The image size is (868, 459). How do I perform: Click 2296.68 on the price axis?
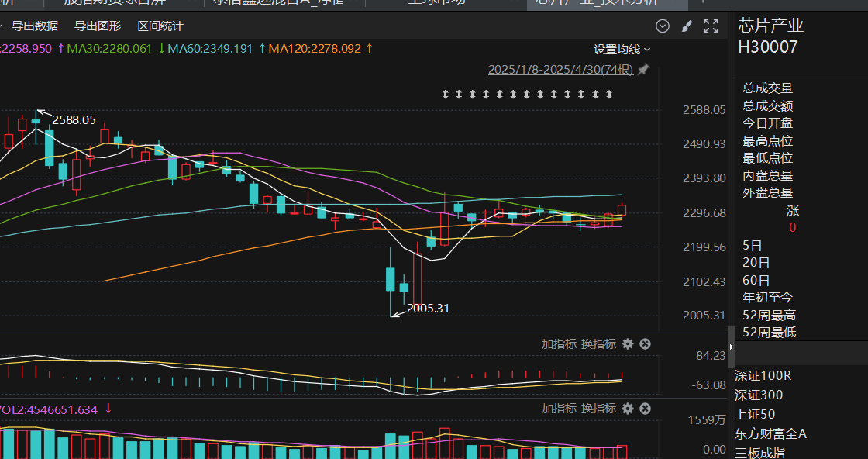[704, 212]
